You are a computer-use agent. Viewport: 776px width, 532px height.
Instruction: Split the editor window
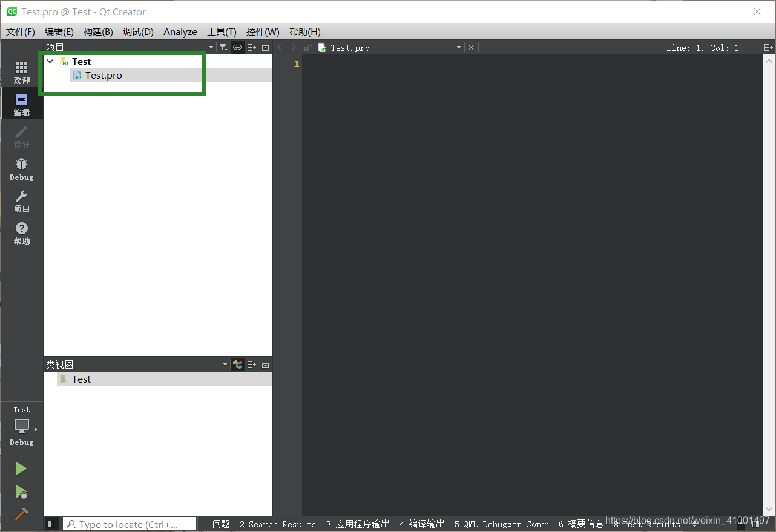click(768, 47)
